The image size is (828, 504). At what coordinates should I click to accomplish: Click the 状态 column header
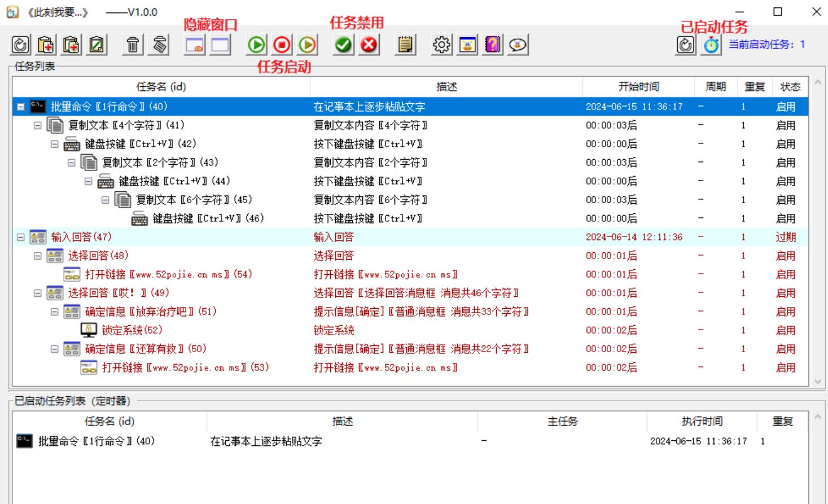point(790,86)
